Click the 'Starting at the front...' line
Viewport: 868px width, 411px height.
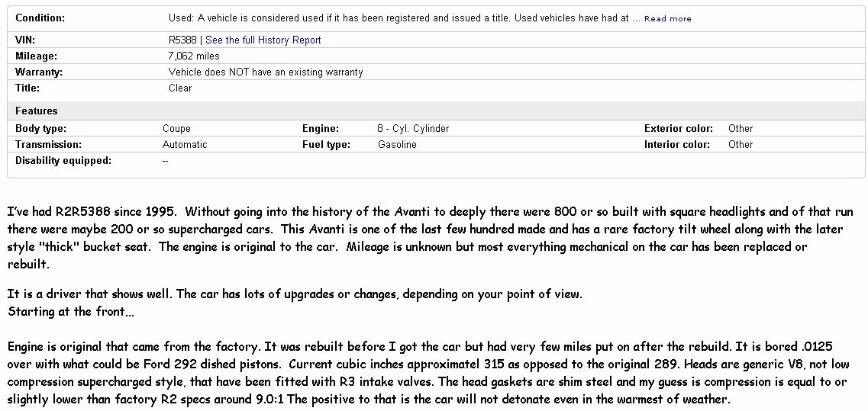(x=71, y=311)
